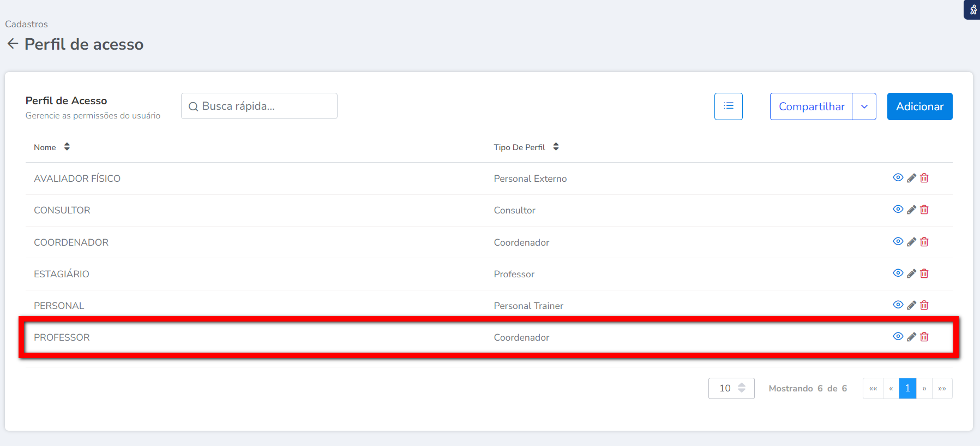View the COORDENADOR profile via eye icon
Screen dimensions: 980x446
[898, 241]
